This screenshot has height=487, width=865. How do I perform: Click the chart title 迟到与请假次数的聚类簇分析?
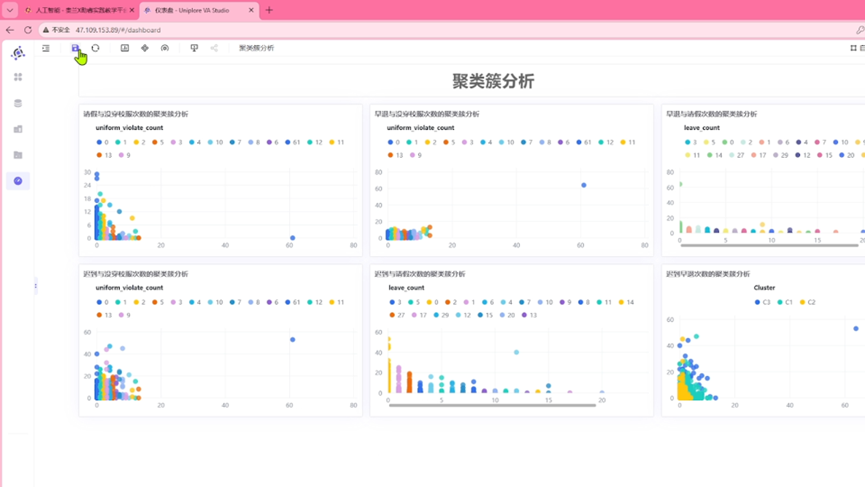pos(420,274)
